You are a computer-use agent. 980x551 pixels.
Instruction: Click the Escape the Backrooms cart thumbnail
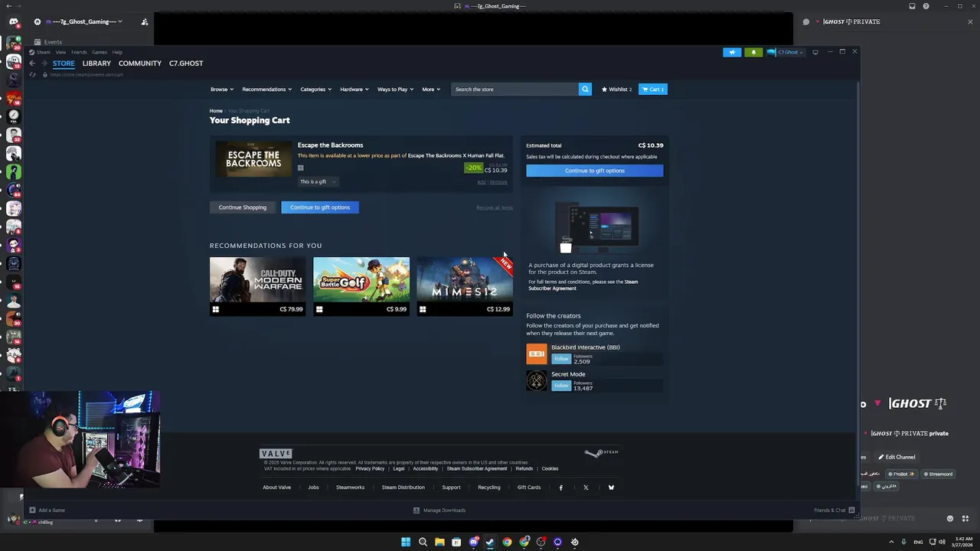click(x=253, y=158)
